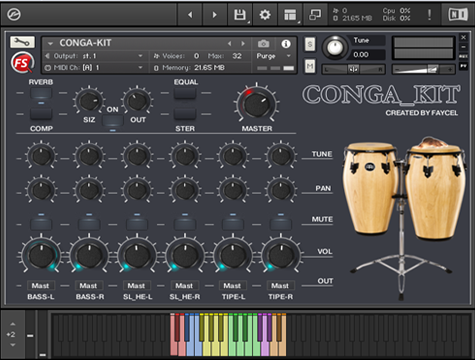Viewport: 475px width, 360px height.
Task: Open TIPE-R output Mast dropdown
Action: point(280,286)
